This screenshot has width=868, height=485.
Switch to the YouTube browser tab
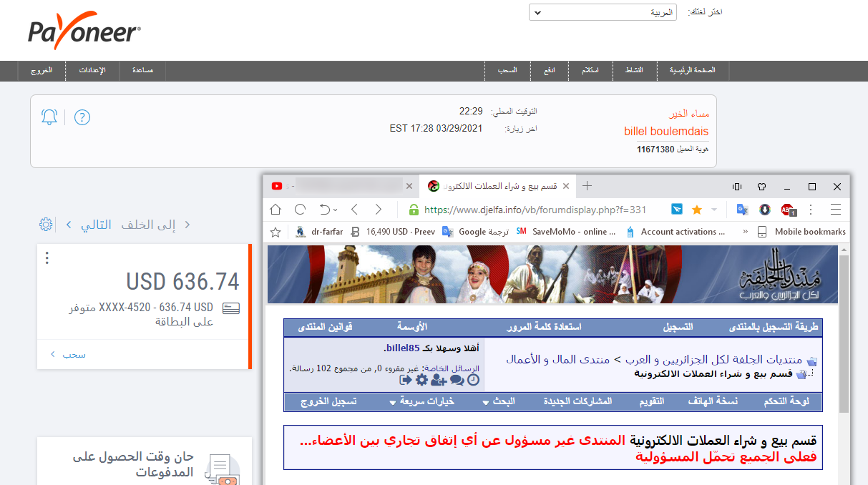click(x=341, y=186)
